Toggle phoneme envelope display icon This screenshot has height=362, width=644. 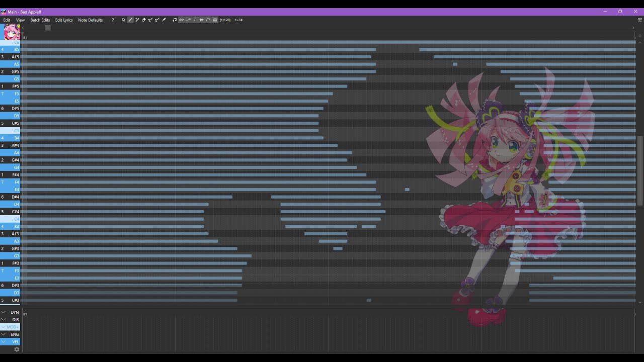tap(208, 20)
